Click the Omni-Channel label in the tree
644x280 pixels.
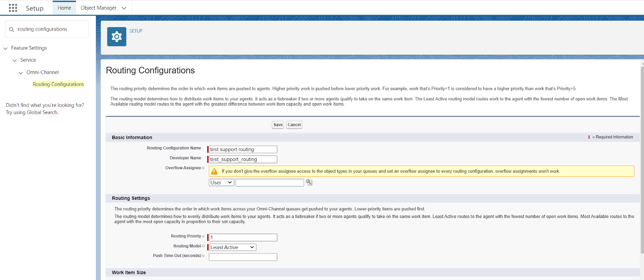tap(43, 73)
